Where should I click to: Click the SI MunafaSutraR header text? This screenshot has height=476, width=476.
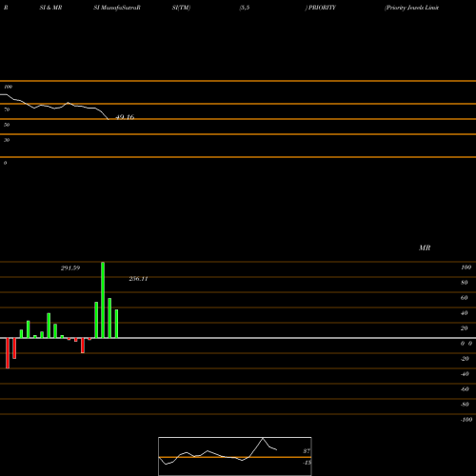pos(117,8)
